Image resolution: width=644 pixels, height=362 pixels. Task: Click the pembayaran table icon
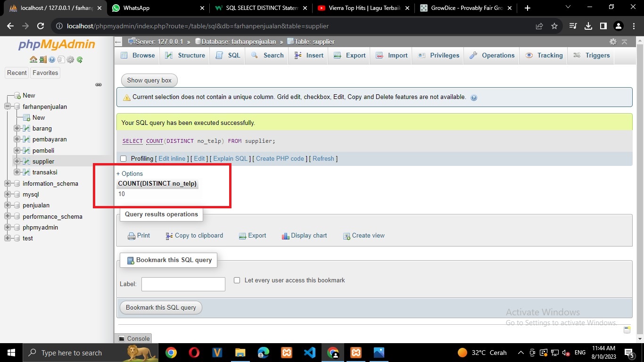click(x=27, y=140)
